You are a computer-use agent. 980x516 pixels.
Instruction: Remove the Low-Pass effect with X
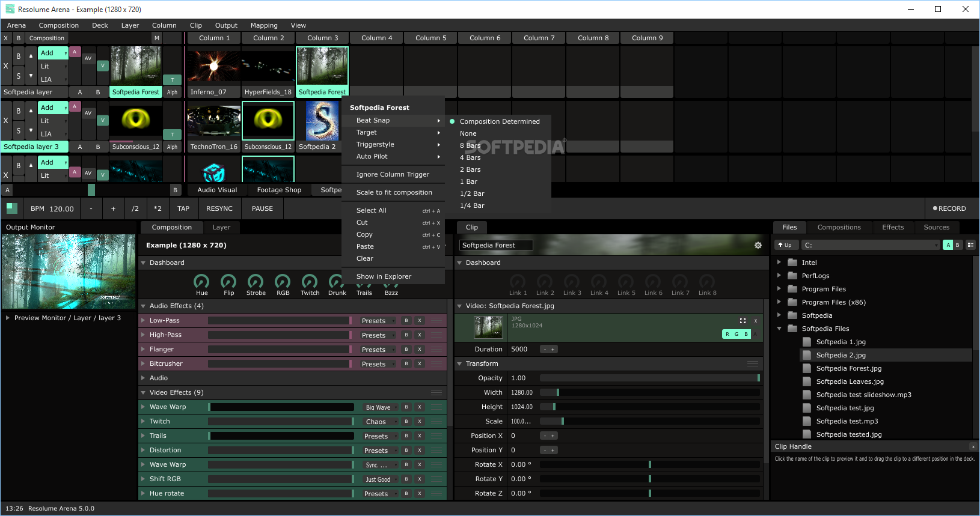pyautogui.click(x=420, y=321)
